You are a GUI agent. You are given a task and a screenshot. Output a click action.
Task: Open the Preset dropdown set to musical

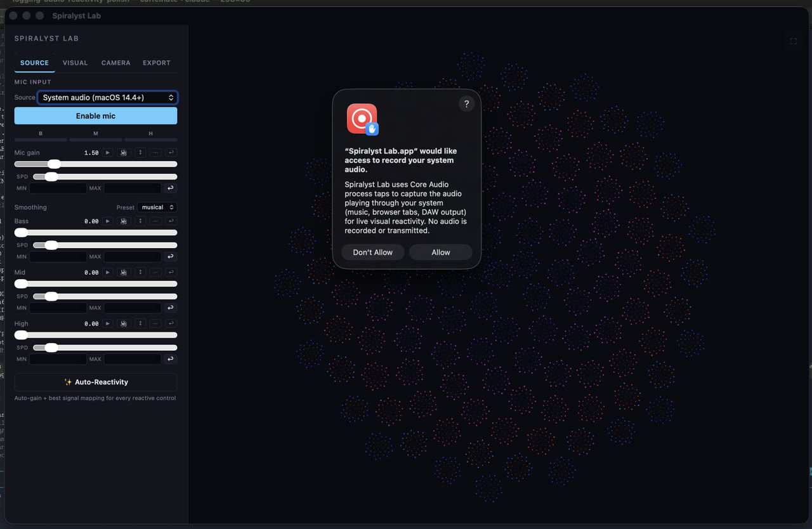[157, 207]
